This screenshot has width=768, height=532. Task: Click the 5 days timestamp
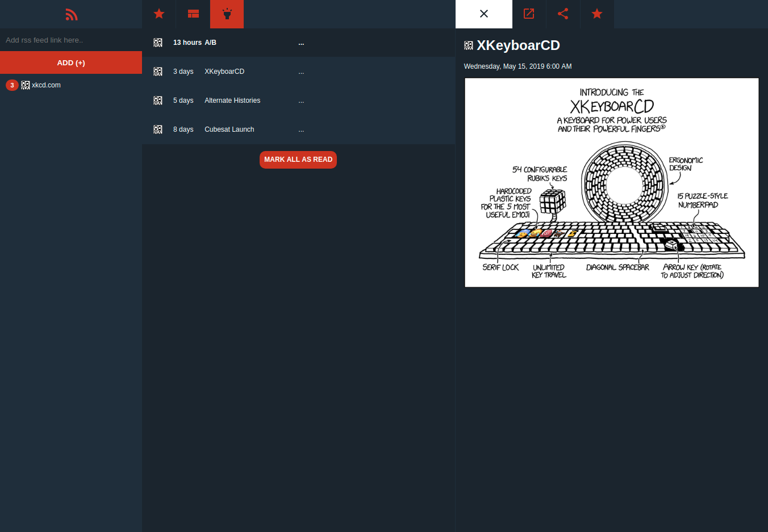tap(183, 100)
